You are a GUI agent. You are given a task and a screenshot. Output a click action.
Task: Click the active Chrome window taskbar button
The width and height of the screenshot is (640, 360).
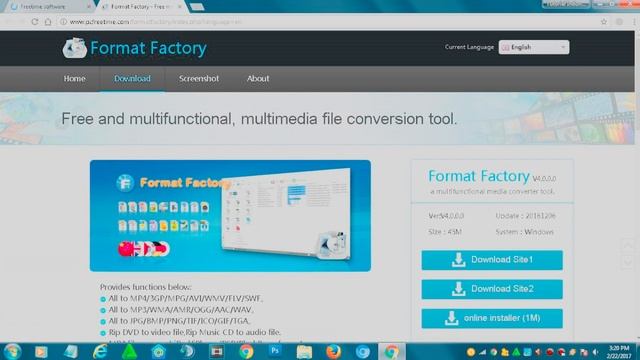tap(391, 351)
